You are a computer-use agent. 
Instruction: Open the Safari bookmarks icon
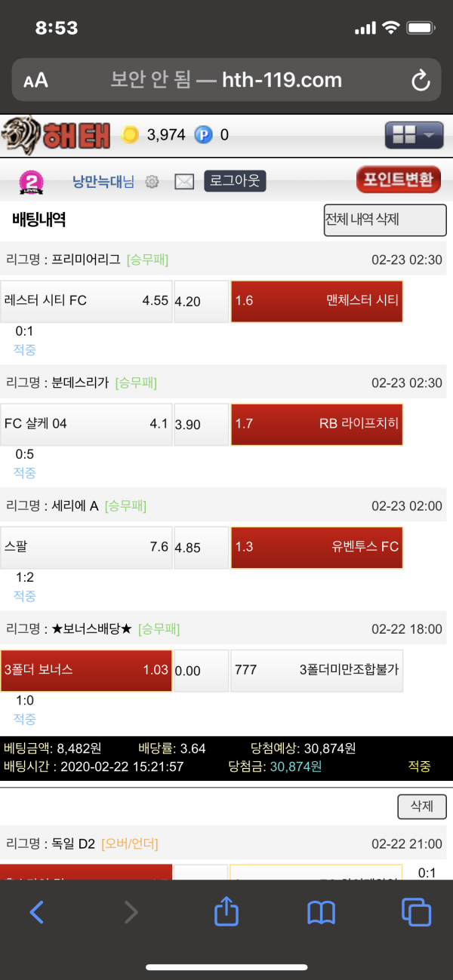(x=322, y=912)
